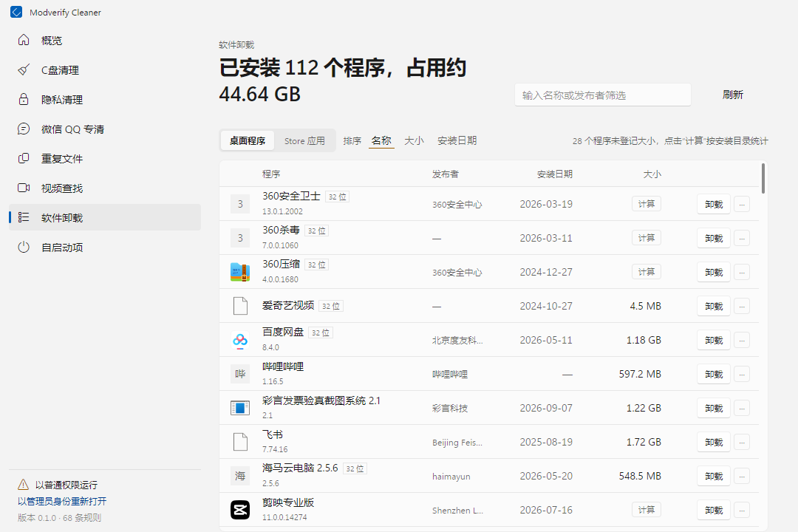798x532 pixels.
Task: Select the 视频查找 camera icon
Action: [24, 188]
